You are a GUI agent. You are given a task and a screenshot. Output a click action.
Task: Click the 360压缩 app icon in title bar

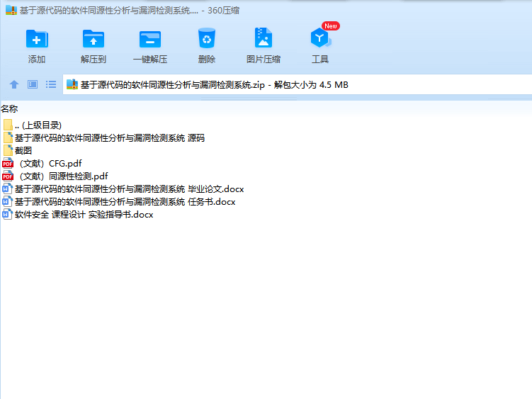coord(11,10)
